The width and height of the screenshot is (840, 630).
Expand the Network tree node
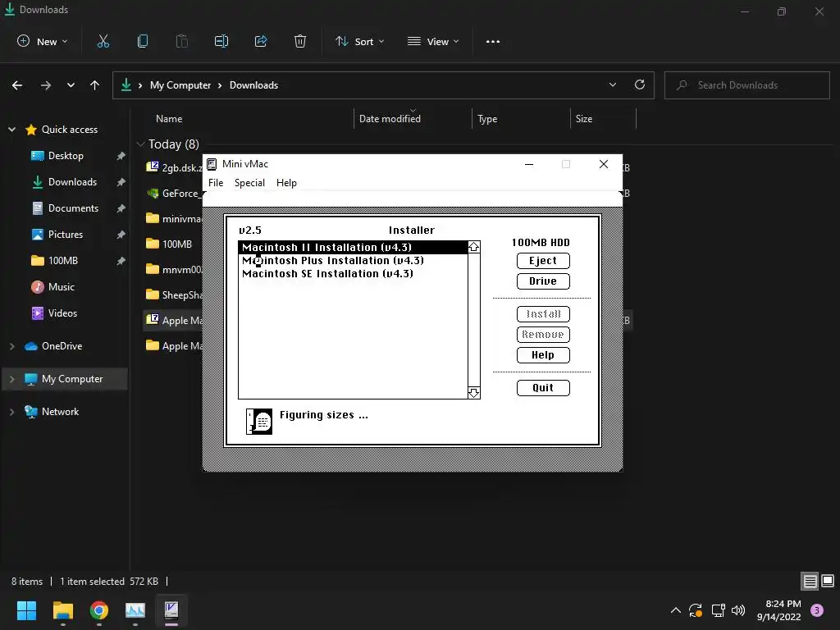[11, 412]
